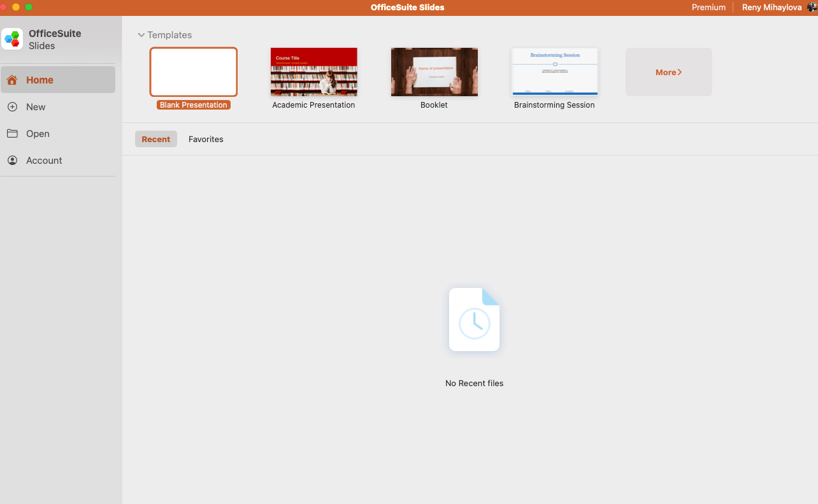Select the Recent tab
The width and height of the screenshot is (818, 504).
tap(156, 140)
